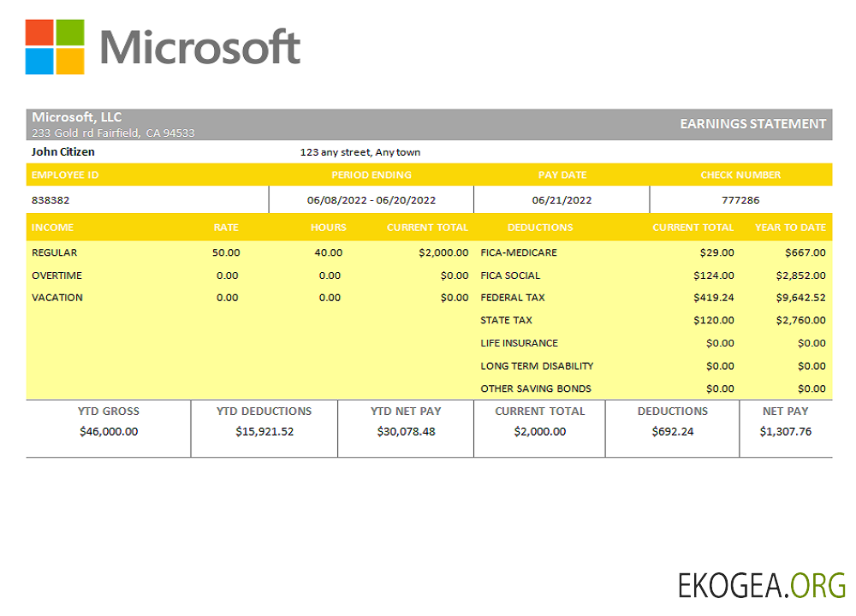Select the YTD DEDUCTIONS amount $15,921.52
The image size is (856, 616).
[x=265, y=432]
